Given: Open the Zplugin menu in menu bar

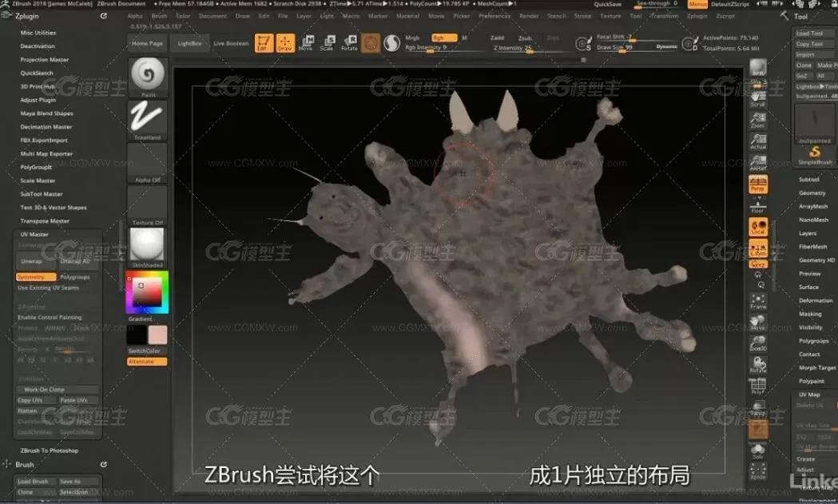Looking at the screenshot, I should coord(697,16).
